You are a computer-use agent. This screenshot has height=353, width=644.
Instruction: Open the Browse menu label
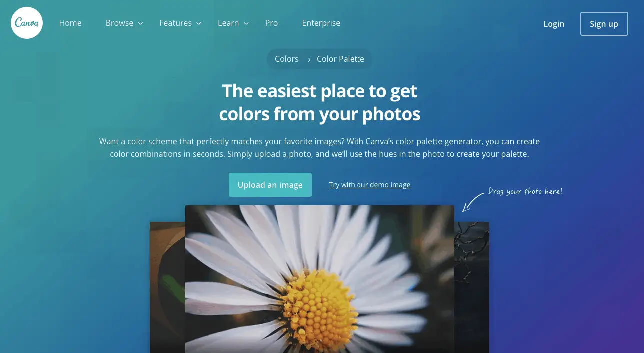click(119, 23)
